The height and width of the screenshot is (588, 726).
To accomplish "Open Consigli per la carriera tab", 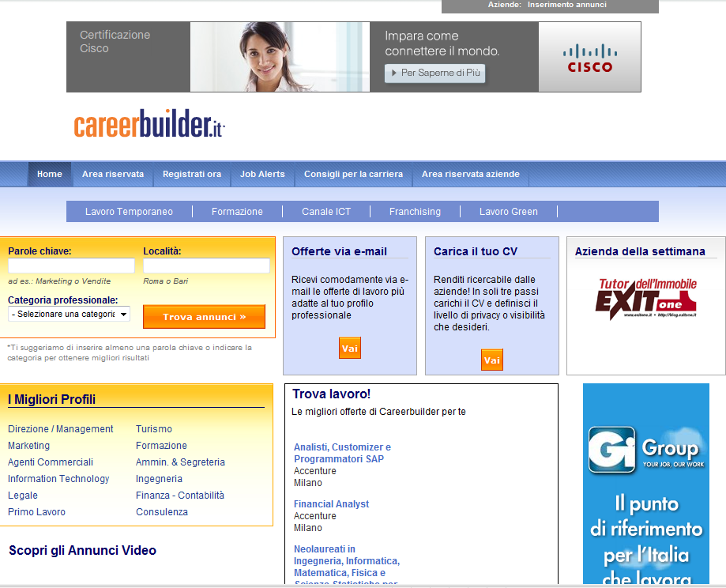I will [x=353, y=174].
